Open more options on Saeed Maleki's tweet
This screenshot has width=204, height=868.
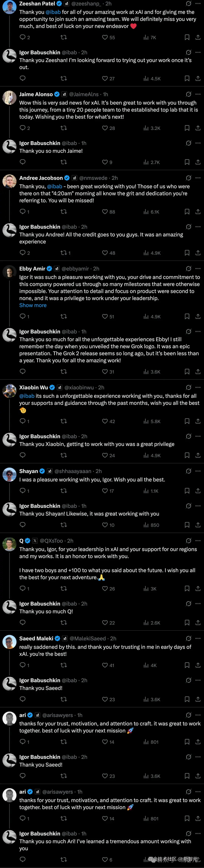198,638
